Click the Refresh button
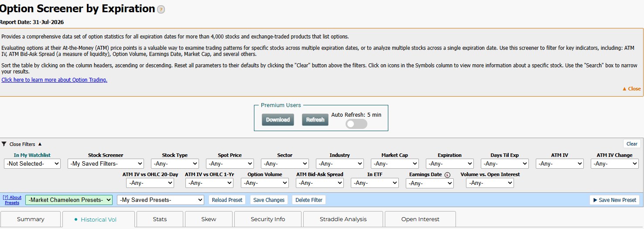 [315, 120]
